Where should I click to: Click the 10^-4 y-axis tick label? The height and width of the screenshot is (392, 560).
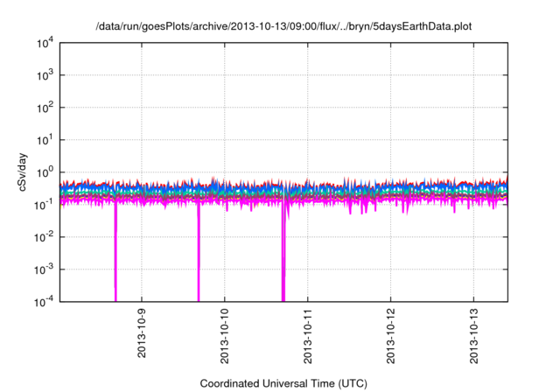click(x=45, y=300)
